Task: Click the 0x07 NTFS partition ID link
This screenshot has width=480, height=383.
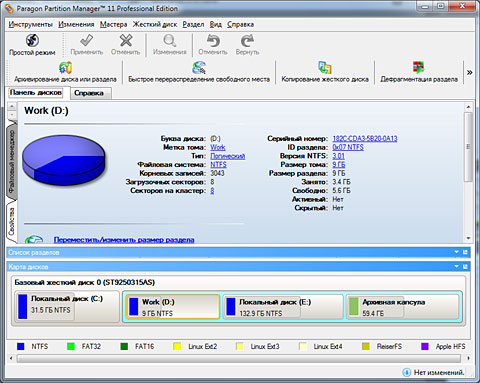Action: [348, 147]
